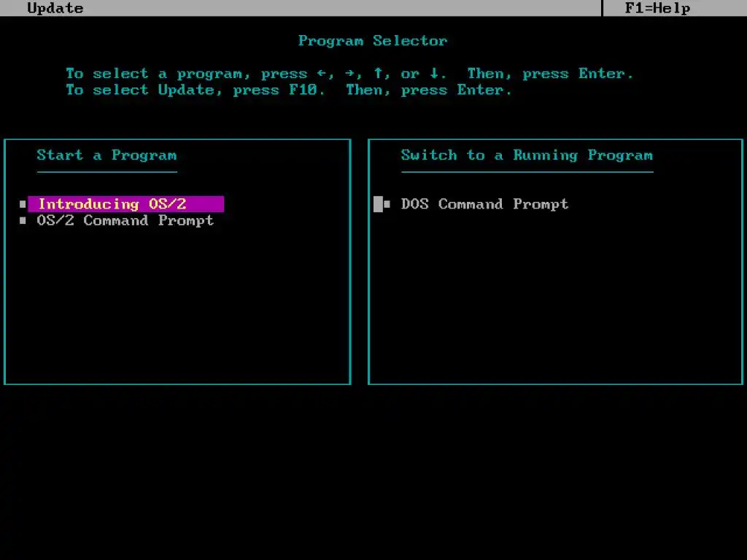Open the Update menu
This screenshot has width=747, height=560.
pos(55,8)
